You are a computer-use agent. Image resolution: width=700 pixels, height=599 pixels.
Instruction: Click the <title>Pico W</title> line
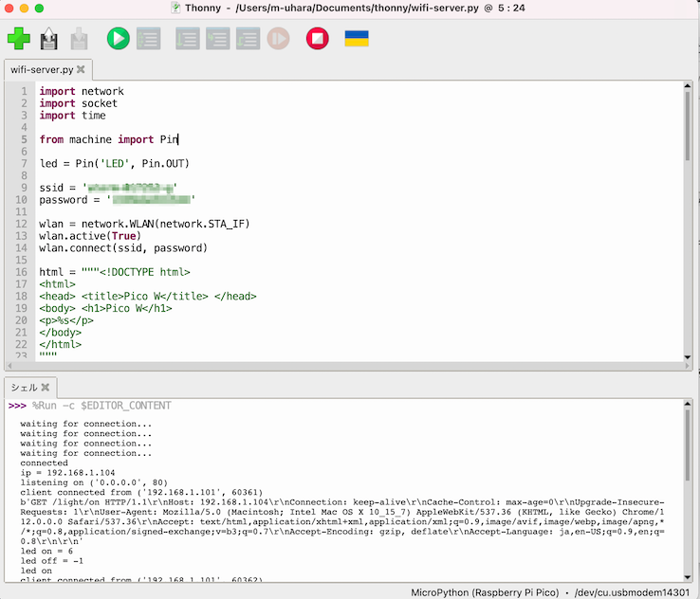click(x=148, y=296)
